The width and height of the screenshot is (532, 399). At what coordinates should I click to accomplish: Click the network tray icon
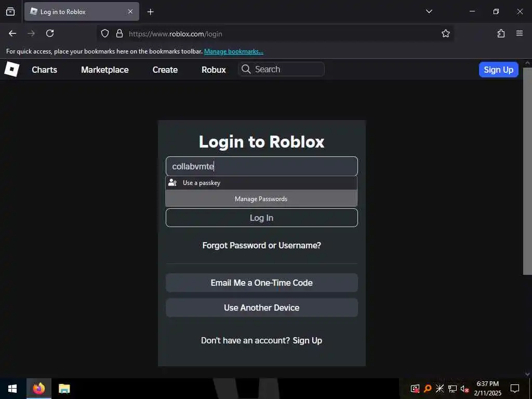coord(453,389)
